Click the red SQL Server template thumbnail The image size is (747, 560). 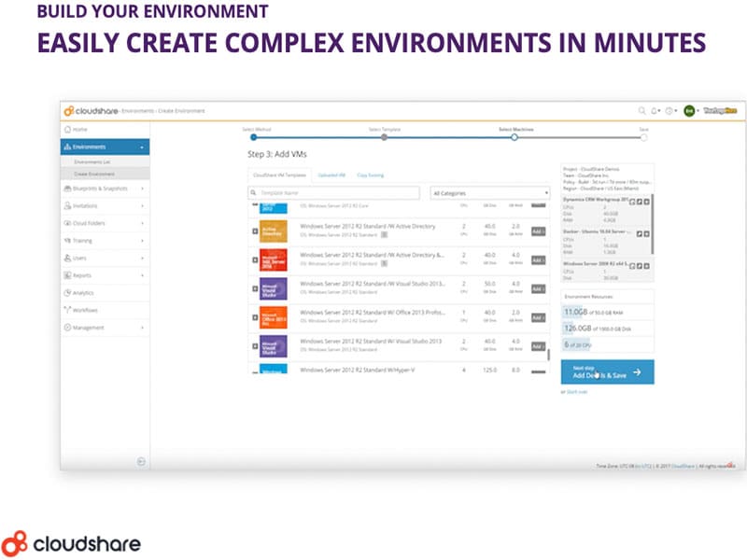[x=273, y=260]
